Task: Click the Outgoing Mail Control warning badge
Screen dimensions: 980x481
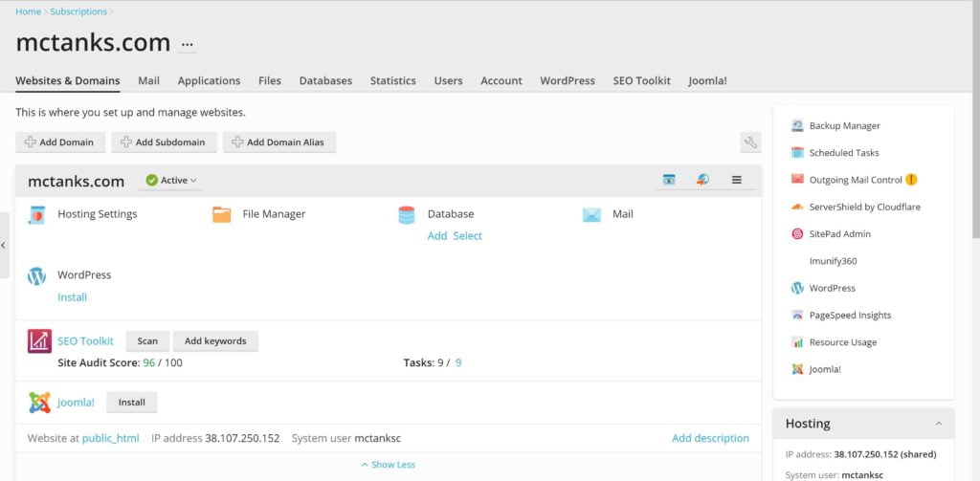Action: 911,179
